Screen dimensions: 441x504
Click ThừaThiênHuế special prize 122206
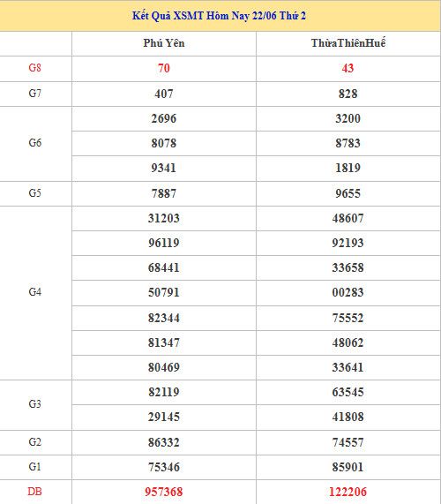pos(348,492)
